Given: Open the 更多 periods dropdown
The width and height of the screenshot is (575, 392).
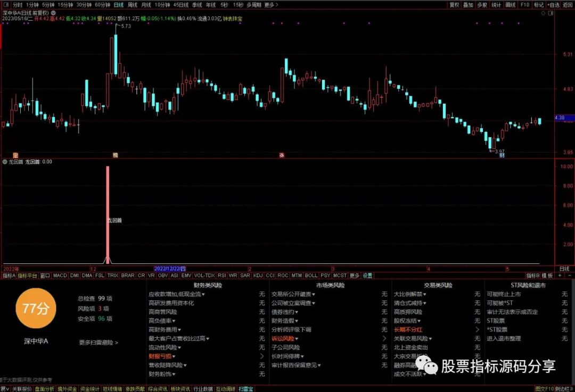Looking at the screenshot, I should (272, 5).
